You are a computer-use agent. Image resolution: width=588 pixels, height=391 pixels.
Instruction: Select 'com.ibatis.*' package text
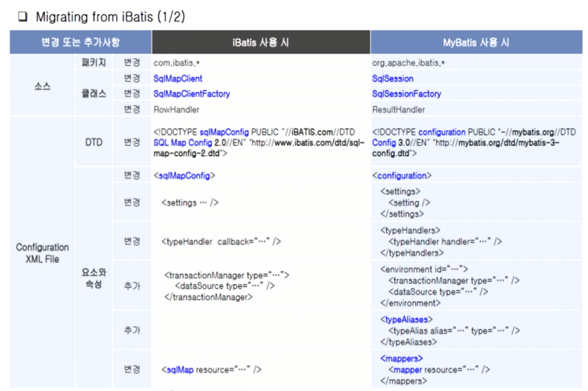(176, 63)
